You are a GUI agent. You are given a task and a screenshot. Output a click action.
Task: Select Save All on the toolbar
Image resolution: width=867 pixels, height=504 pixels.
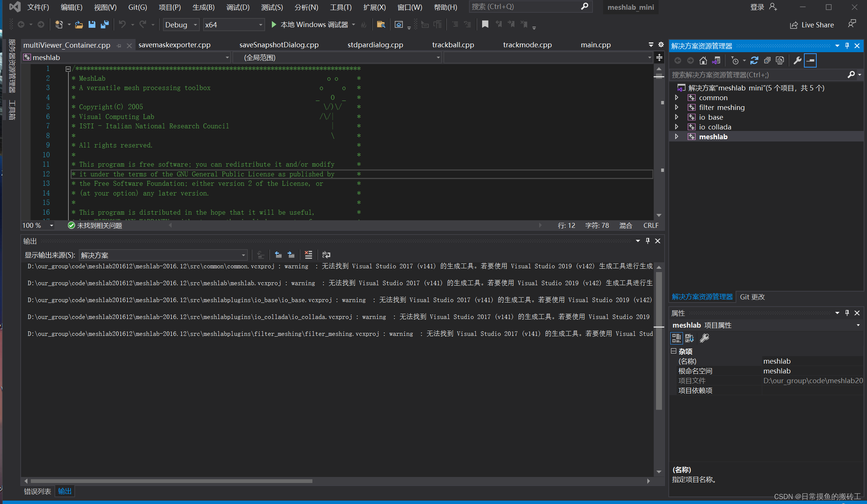104,24
